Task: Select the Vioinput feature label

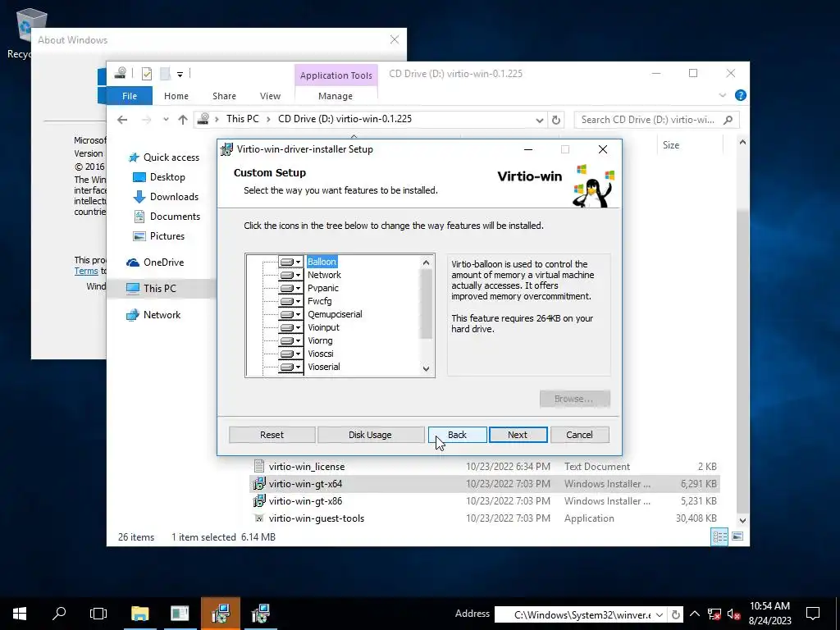Action: click(323, 327)
